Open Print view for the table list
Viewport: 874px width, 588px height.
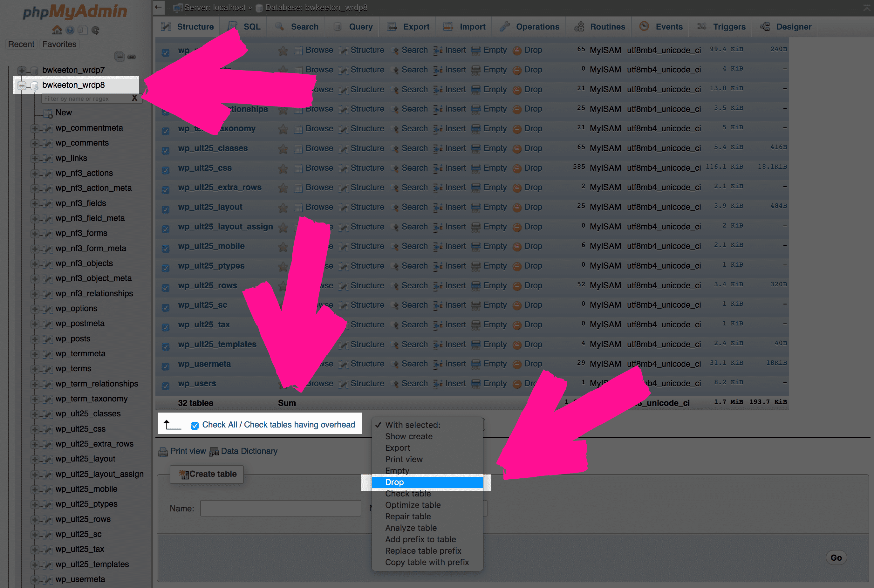188,451
